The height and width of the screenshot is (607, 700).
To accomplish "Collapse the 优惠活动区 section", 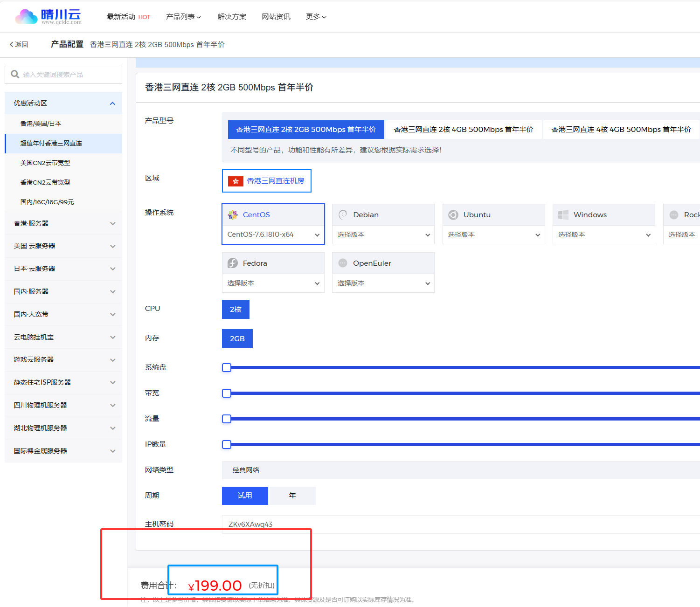I will click(112, 103).
